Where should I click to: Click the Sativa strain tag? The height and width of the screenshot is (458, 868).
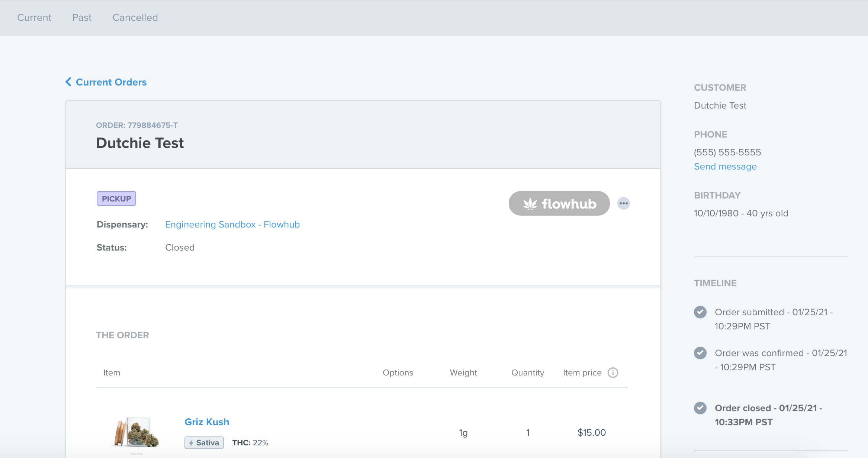point(204,443)
